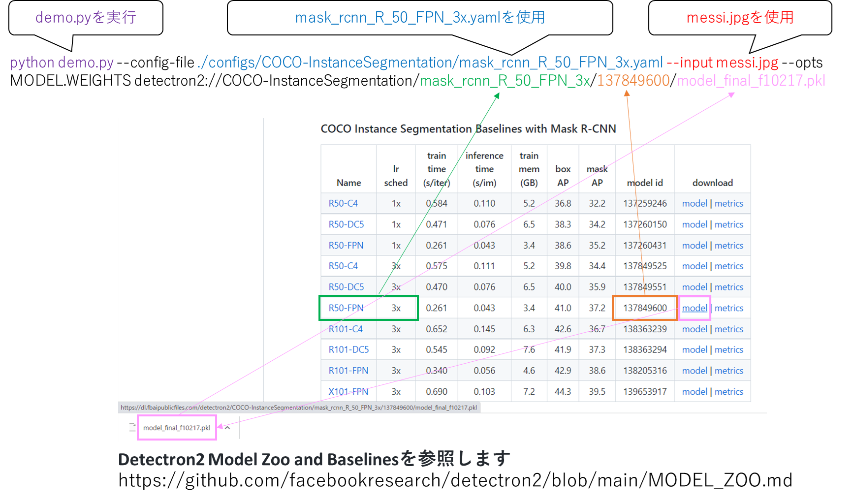Download model for model id 138363239
The height and width of the screenshot is (504, 853).
coord(694,329)
